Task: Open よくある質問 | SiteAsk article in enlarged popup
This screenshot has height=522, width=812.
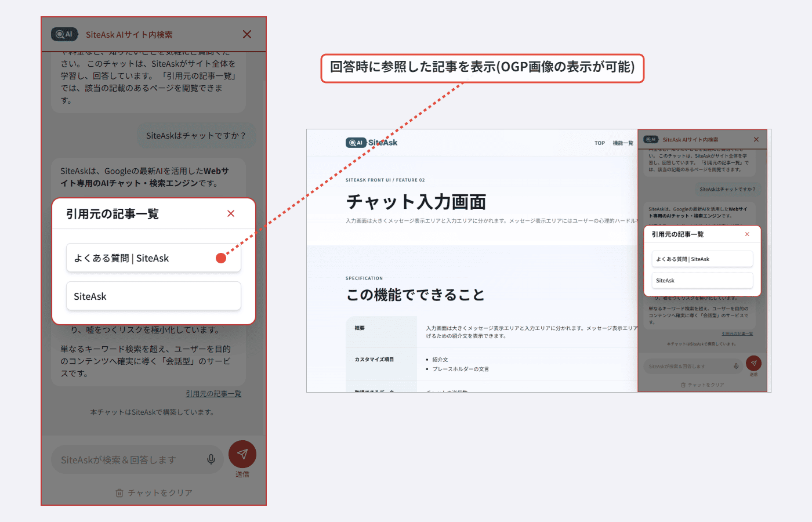Action: pos(154,258)
